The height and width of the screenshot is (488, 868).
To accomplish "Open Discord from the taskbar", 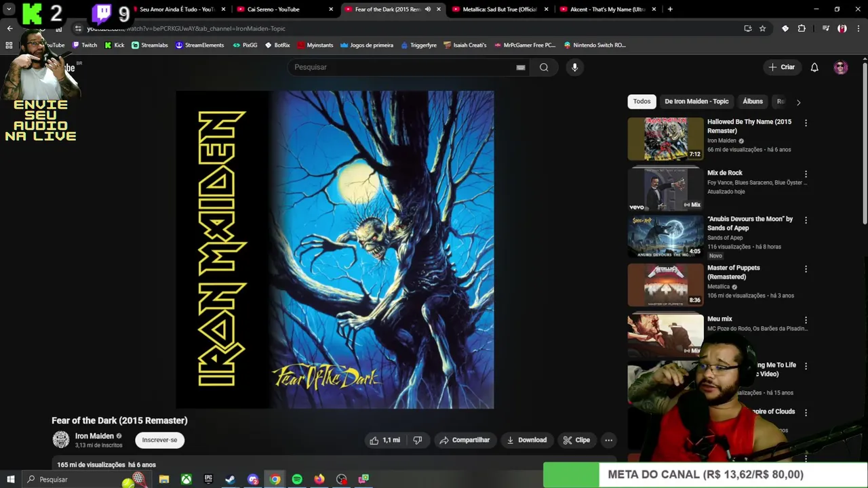I will 253,479.
